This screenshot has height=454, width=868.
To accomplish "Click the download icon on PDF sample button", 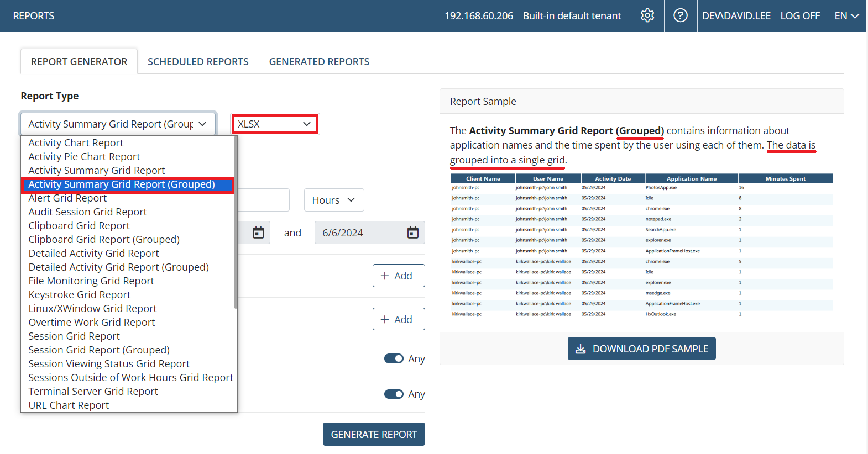I will (x=581, y=349).
